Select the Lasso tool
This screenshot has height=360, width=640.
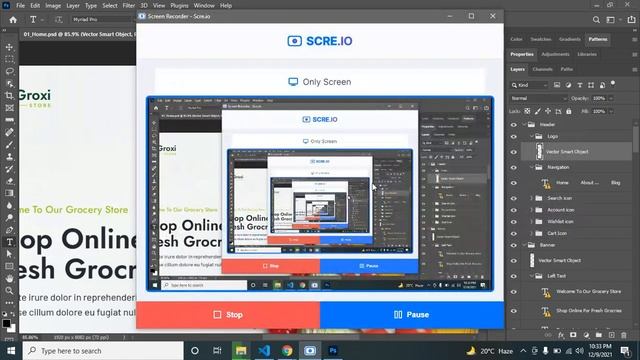click(x=9, y=71)
